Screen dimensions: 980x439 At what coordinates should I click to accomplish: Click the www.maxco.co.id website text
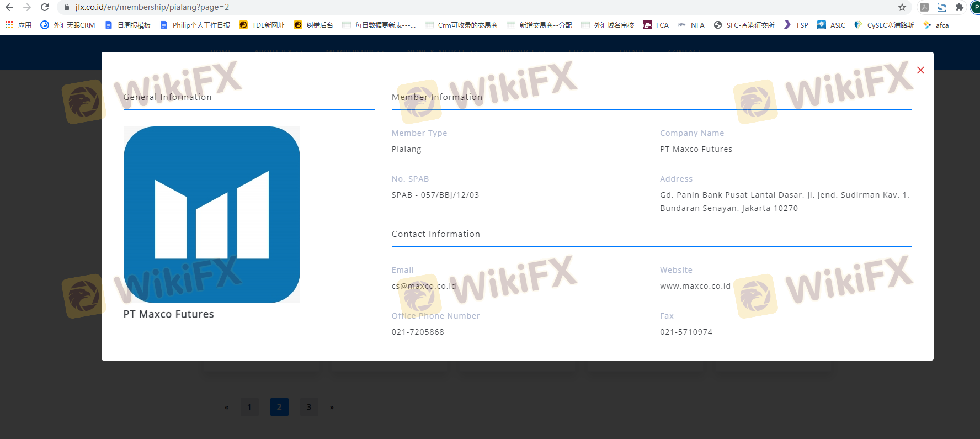pos(695,286)
